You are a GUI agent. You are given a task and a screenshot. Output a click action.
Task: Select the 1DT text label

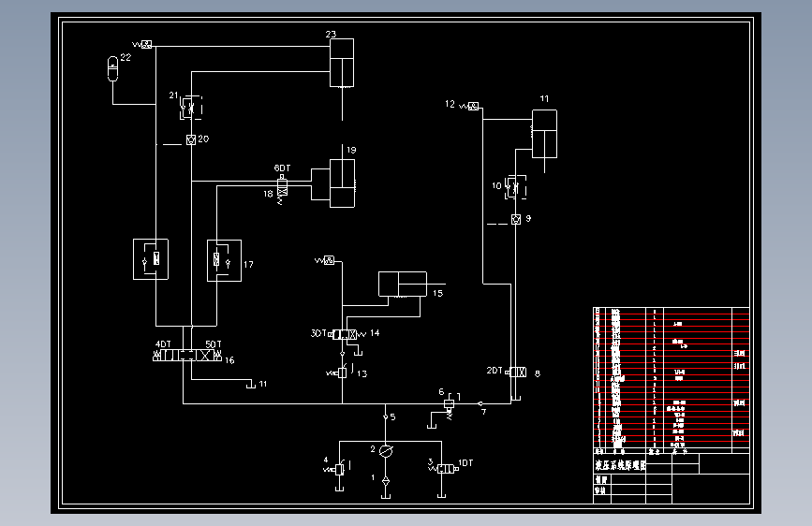coord(465,462)
